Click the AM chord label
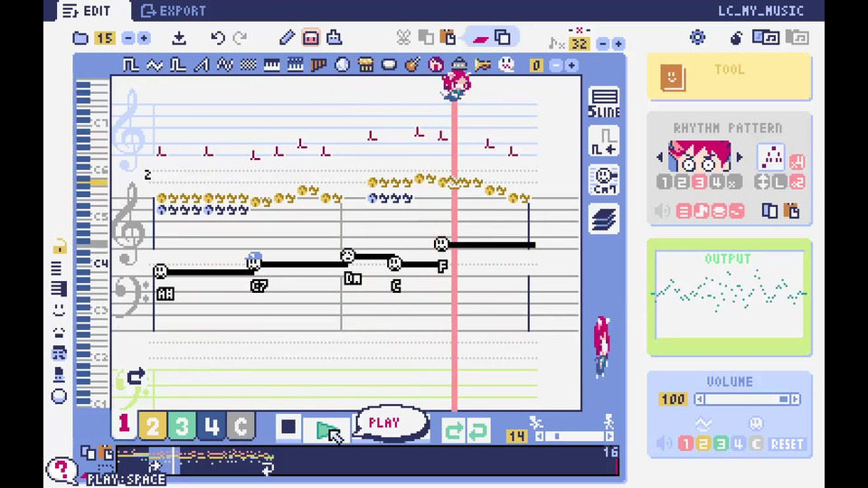The height and width of the screenshot is (488, 868). 165,295
